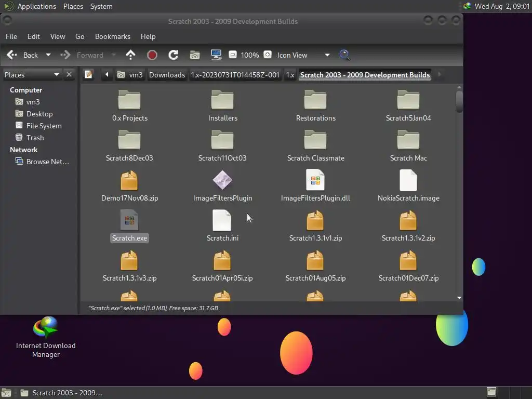532x399 pixels.
Task: Click the scrollbar down arrow
Action: [459, 298]
